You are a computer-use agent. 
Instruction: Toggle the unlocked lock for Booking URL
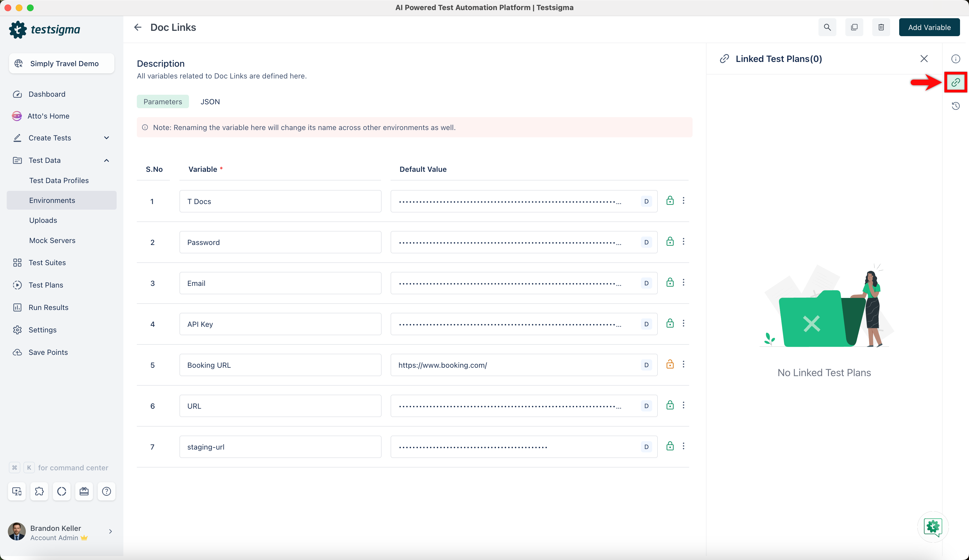(670, 364)
